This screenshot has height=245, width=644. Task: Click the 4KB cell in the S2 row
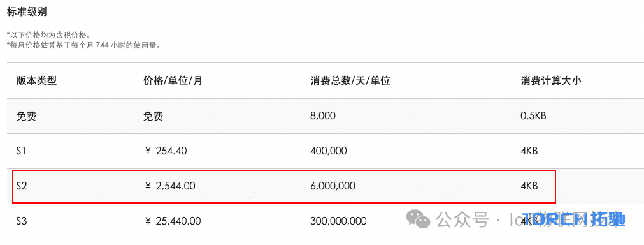(529, 186)
